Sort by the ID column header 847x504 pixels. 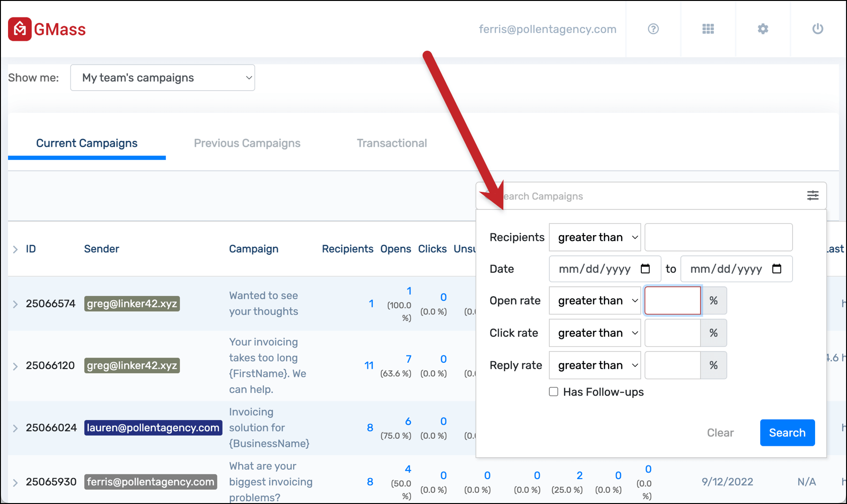31,249
